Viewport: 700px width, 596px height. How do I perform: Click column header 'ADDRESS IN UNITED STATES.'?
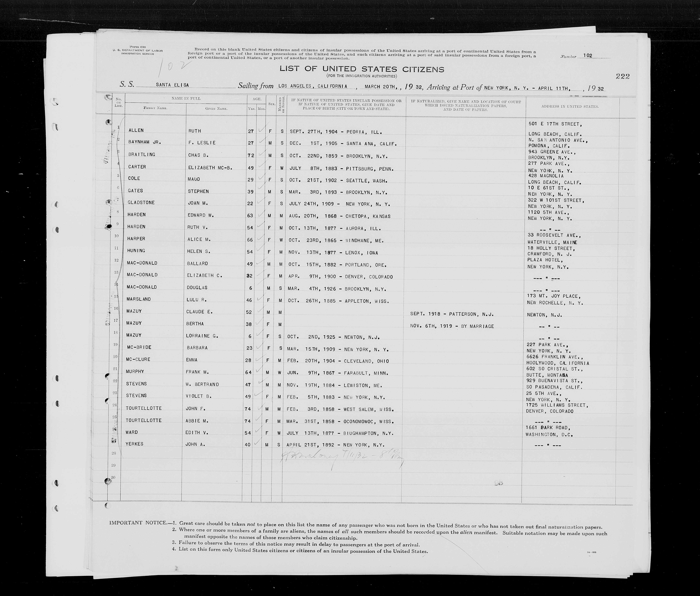pyautogui.click(x=570, y=106)
